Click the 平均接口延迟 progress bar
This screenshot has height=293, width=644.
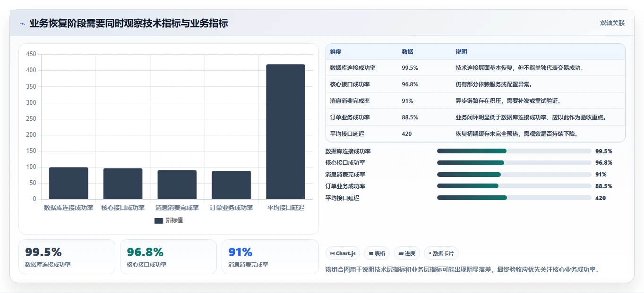(514, 198)
